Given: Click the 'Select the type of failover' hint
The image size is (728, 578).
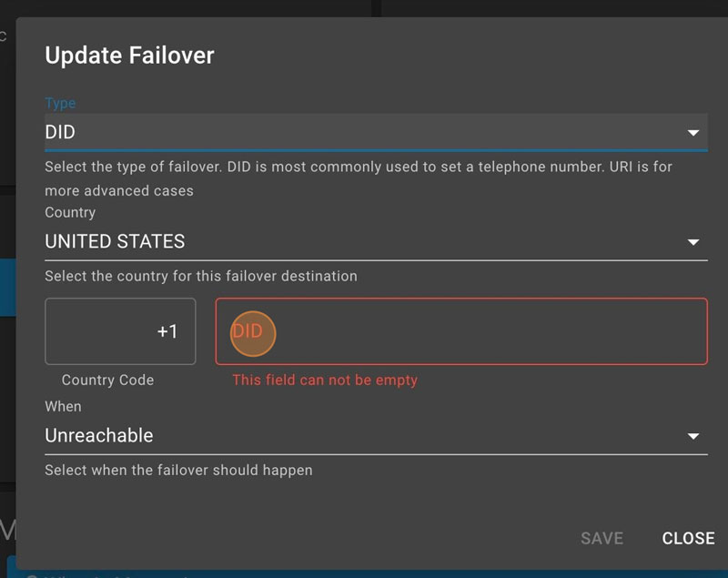Looking at the screenshot, I should click(359, 167).
